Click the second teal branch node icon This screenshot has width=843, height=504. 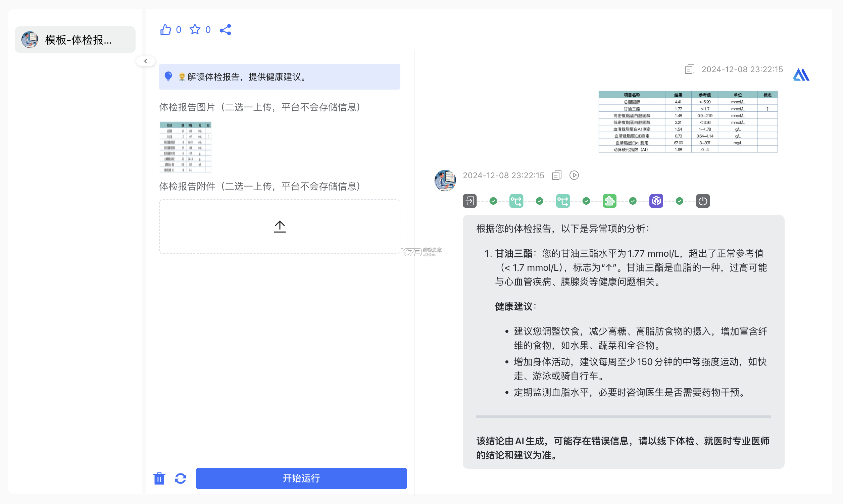pyautogui.click(x=563, y=201)
